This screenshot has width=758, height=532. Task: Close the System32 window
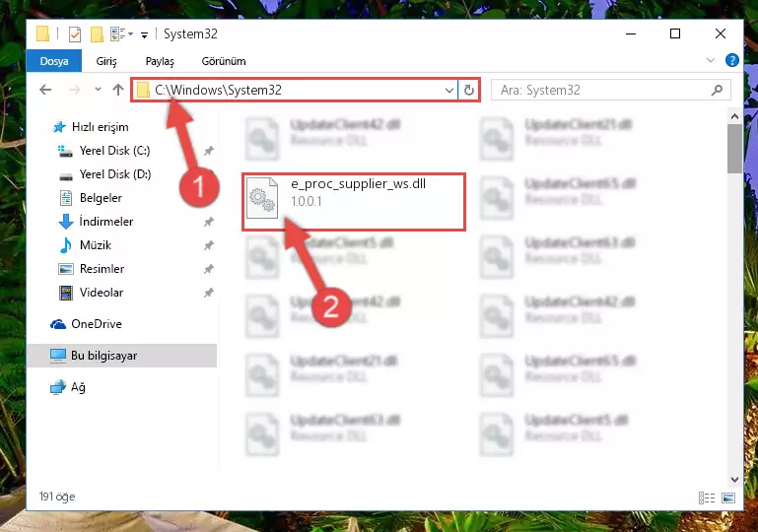tap(721, 33)
